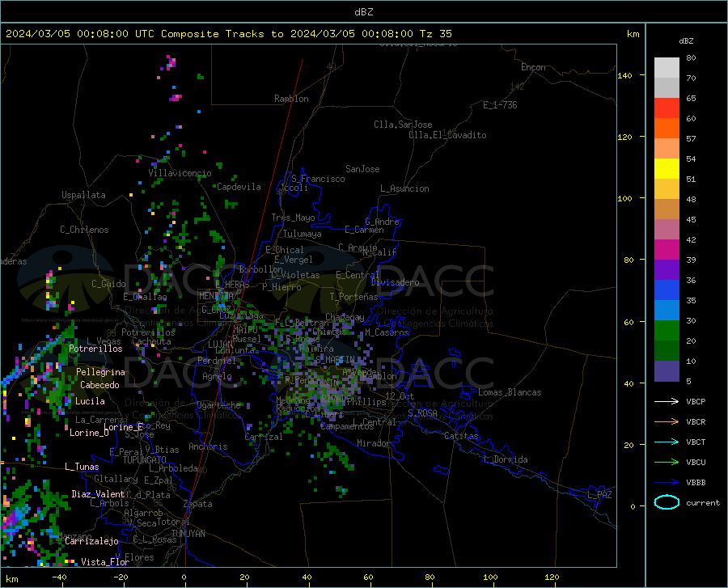Click the C_Chilenos label
The height and width of the screenshot is (588, 728).
click(84, 230)
